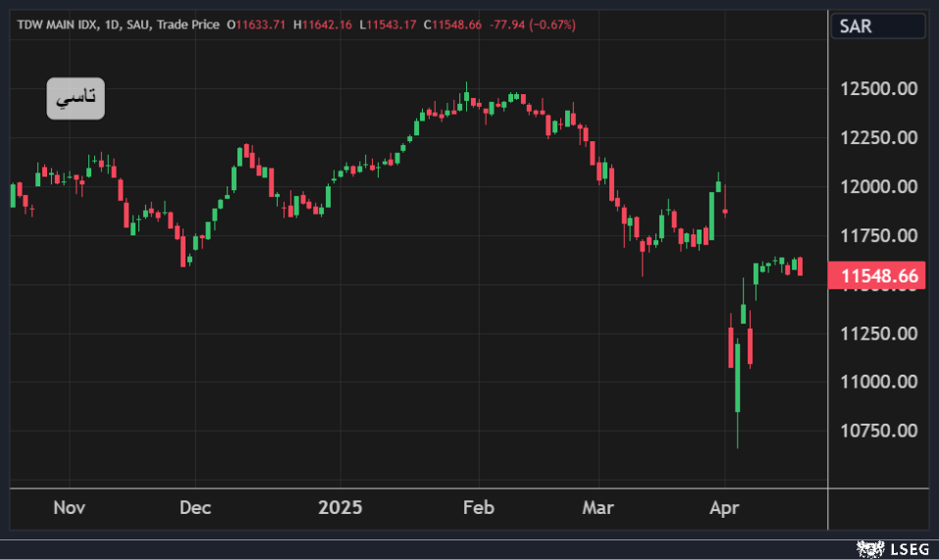939x560 pixels.
Task: Click the 12000.00 price axis label
Action: (x=878, y=186)
